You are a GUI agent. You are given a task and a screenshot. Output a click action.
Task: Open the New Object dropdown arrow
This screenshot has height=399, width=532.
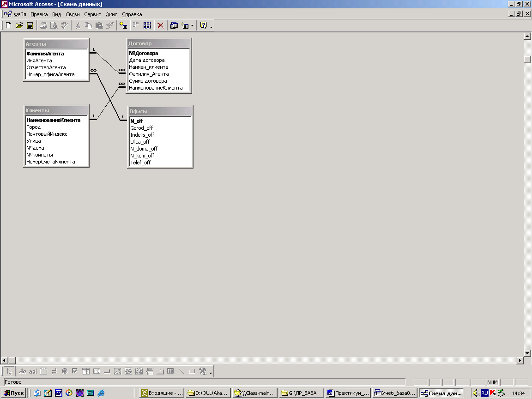pos(193,25)
